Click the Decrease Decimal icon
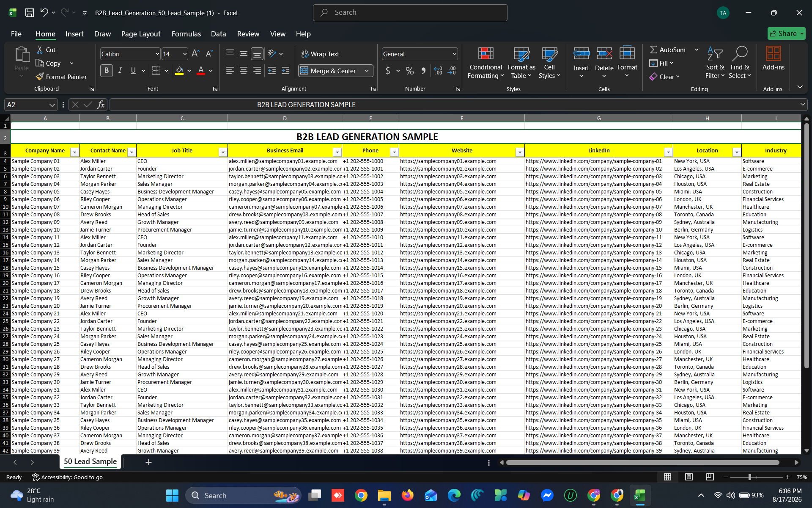The width and height of the screenshot is (812, 508). 452,71
